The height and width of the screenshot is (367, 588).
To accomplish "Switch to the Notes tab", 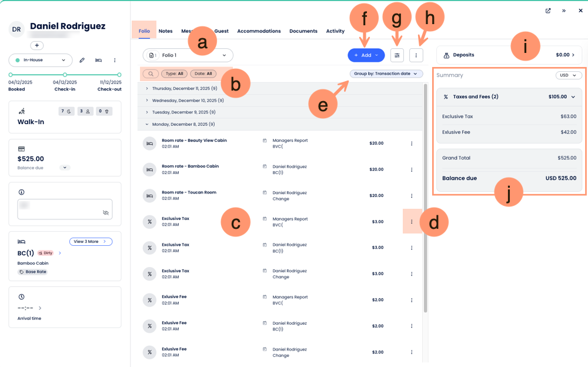I will coord(165,31).
